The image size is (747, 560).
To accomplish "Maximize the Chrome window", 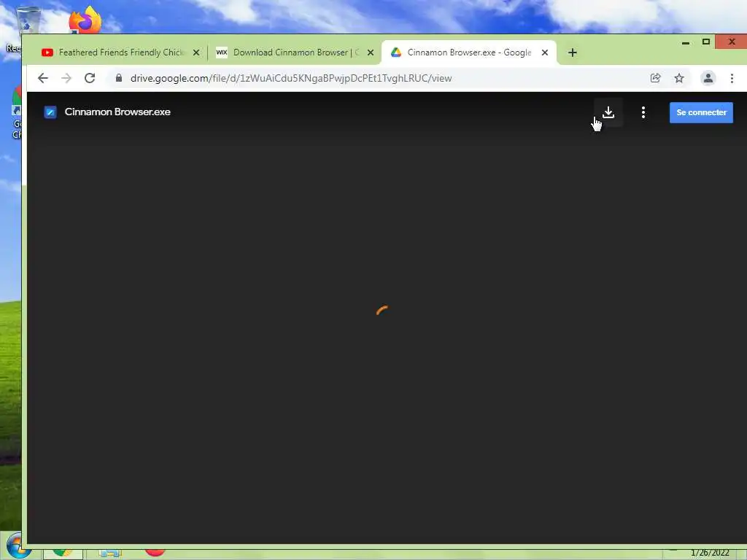I will tap(706, 42).
